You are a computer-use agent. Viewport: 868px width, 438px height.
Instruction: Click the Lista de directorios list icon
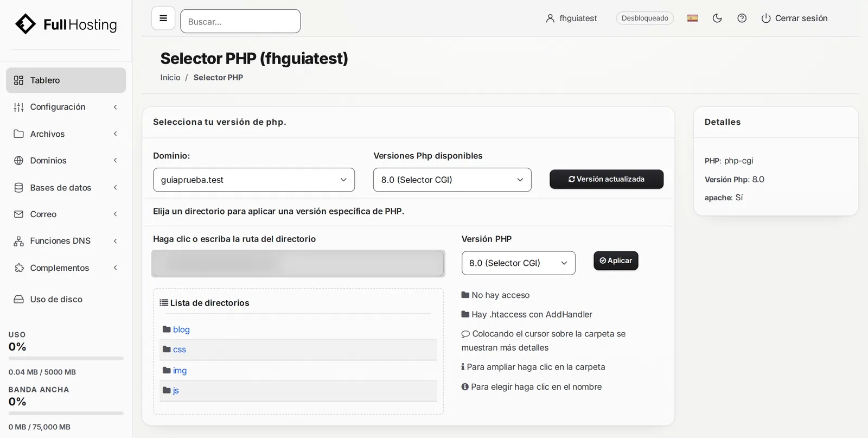point(163,303)
